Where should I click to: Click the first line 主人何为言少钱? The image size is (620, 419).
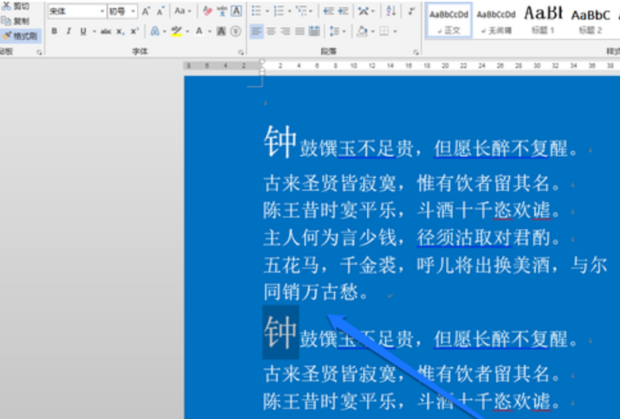(330, 238)
